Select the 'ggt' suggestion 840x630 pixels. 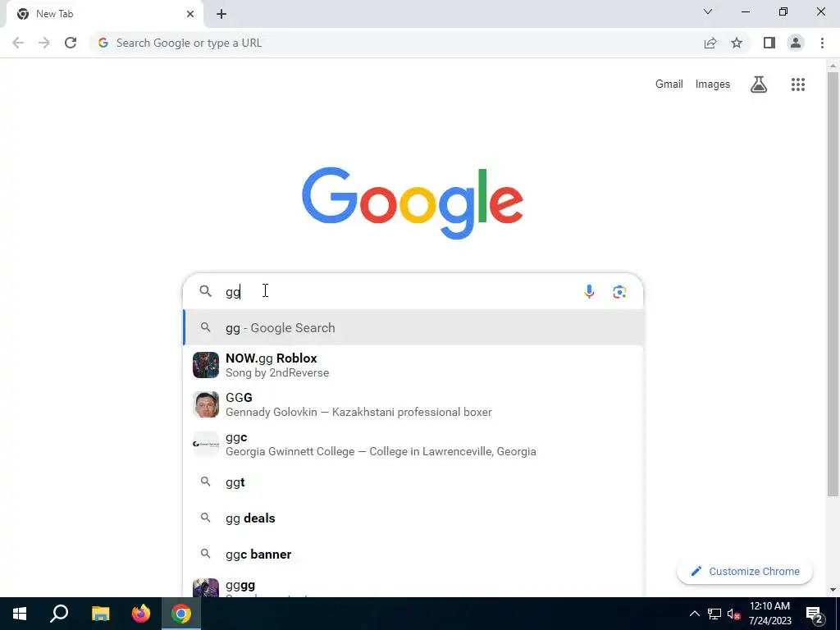coord(413,482)
